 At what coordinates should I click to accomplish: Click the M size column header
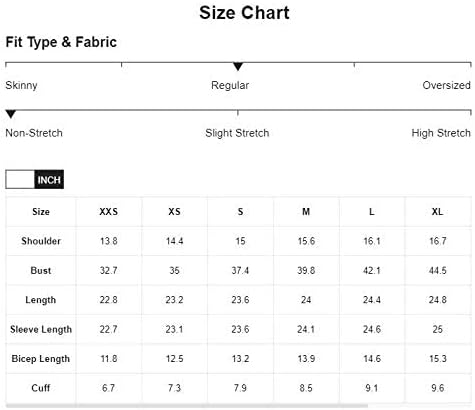point(306,212)
